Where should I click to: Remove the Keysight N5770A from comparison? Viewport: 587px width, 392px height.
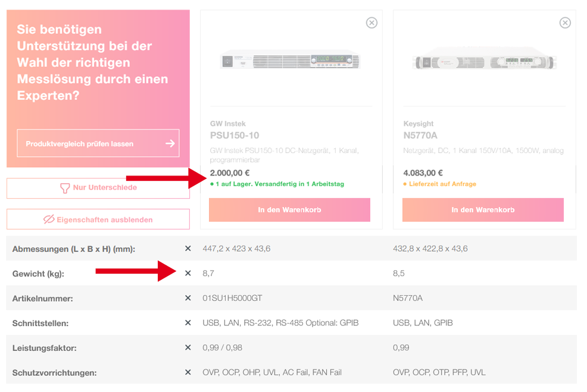click(565, 23)
